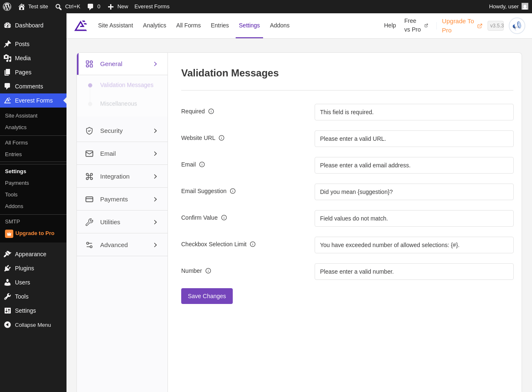This screenshot has height=392, width=532.
Task: Click the info icon beside Email label
Action: (x=202, y=164)
